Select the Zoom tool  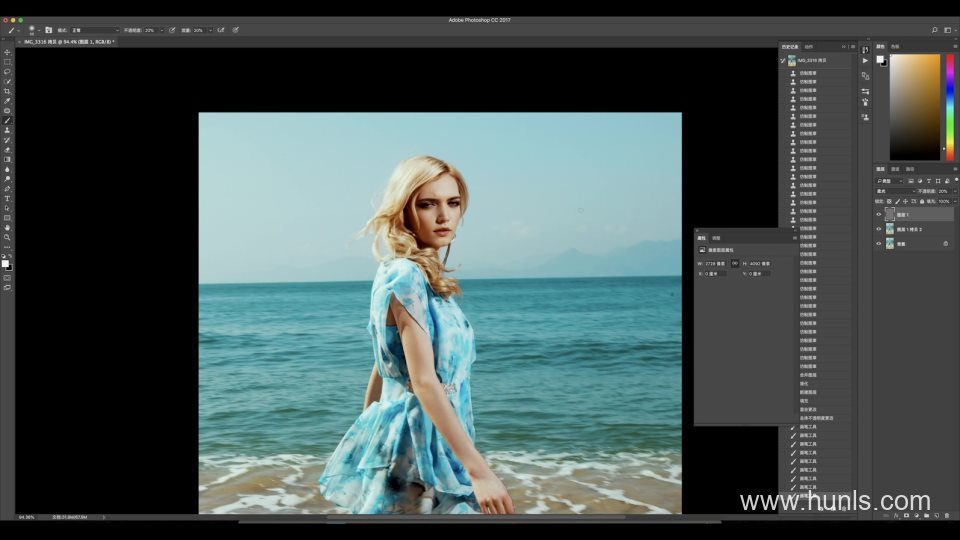tap(7, 237)
